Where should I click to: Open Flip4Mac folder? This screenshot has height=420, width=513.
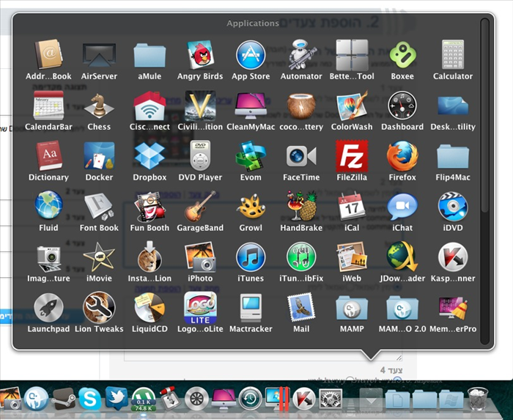click(453, 156)
